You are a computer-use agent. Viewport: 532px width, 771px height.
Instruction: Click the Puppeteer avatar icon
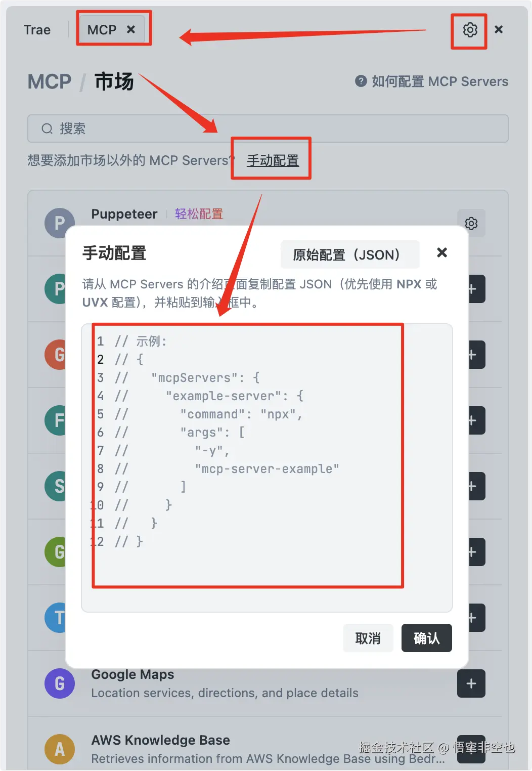[x=60, y=223]
